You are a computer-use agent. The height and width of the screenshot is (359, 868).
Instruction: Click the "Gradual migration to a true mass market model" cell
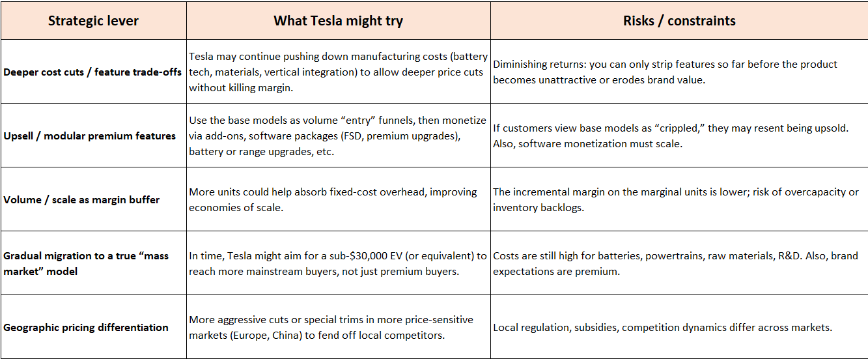tap(93, 263)
